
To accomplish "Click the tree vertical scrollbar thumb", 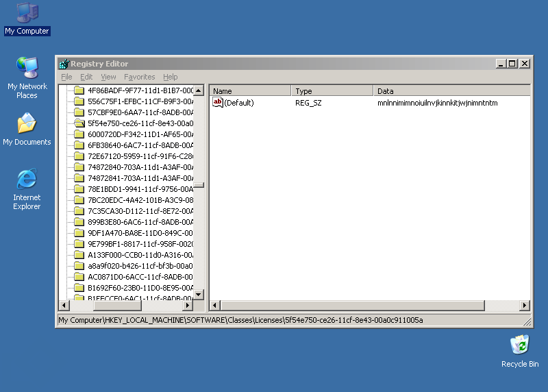I will [199, 185].
